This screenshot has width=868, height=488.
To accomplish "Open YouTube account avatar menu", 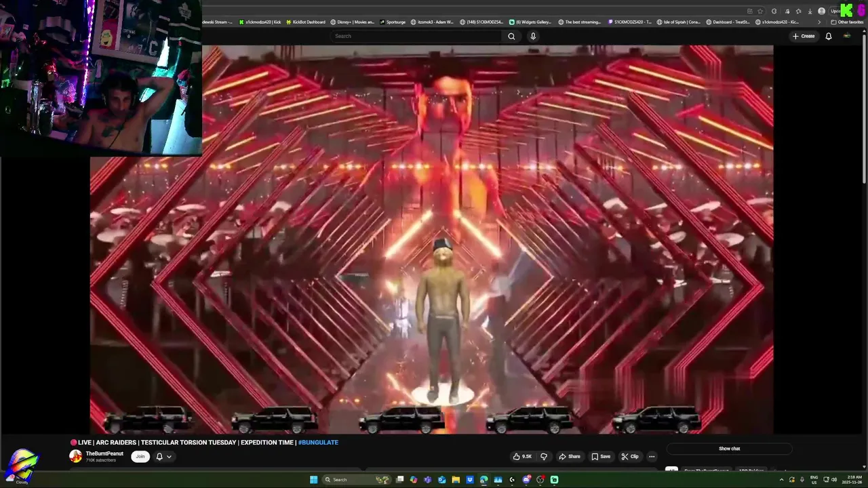I will 847,36.
